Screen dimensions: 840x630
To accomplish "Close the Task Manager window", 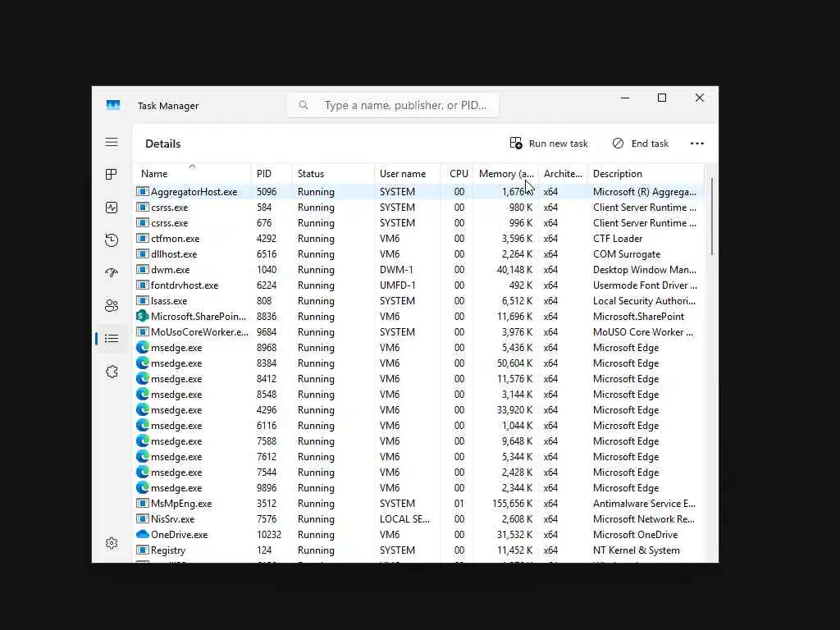I will click(700, 98).
